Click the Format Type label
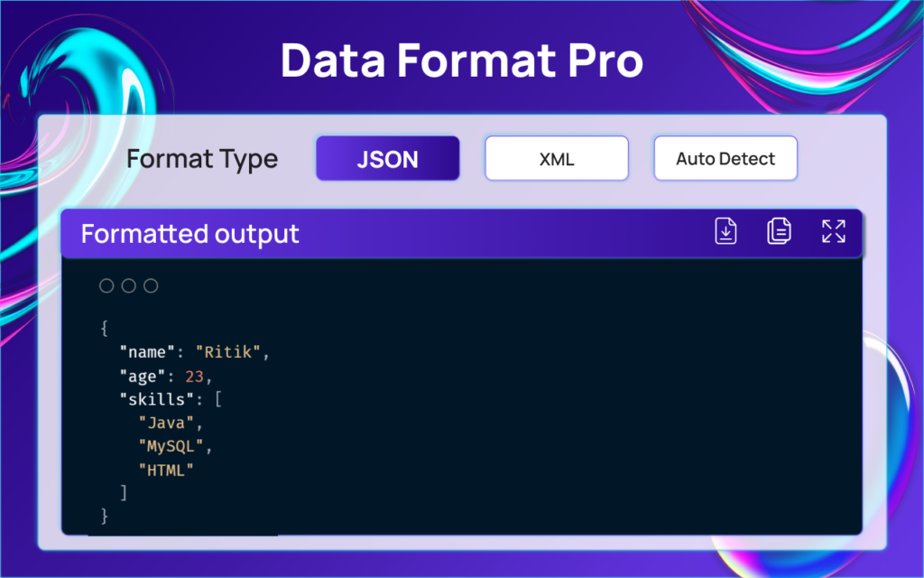This screenshot has height=578, width=924. (202, 160)
